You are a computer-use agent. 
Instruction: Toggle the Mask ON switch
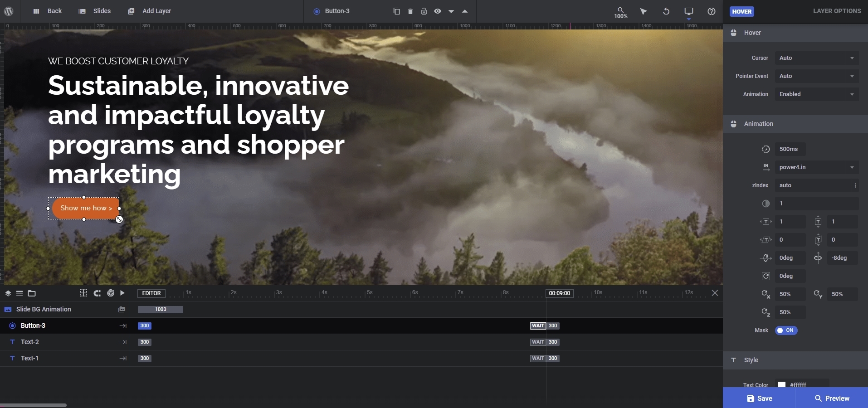coord(786,330)
